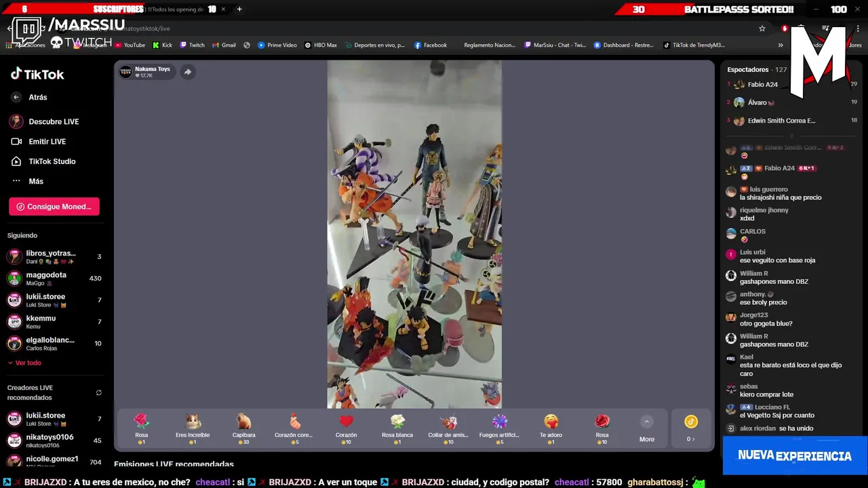Open lukii.storee in recommended creators

point(54,419)
